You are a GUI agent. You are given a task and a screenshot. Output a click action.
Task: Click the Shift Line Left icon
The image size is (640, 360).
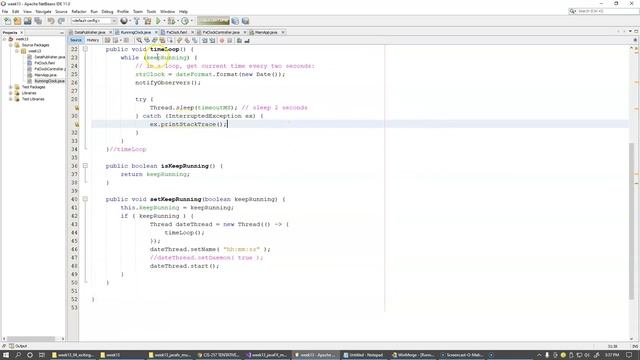pos(204,40)
